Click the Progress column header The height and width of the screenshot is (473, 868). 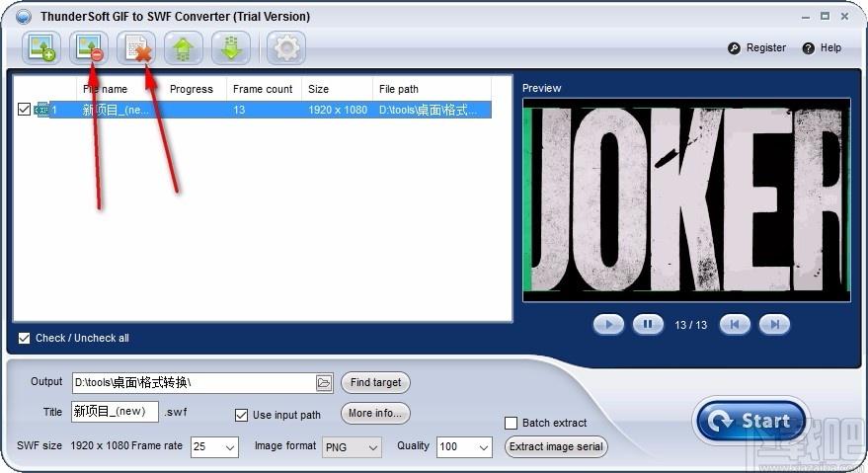191,89
